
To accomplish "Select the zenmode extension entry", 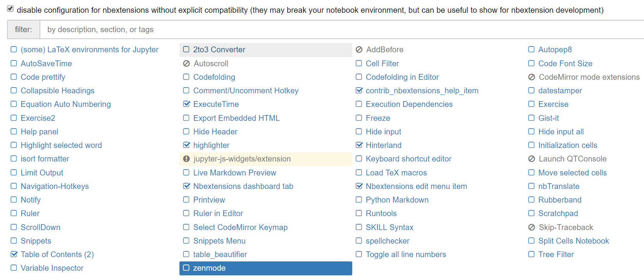I will (266, 268).
